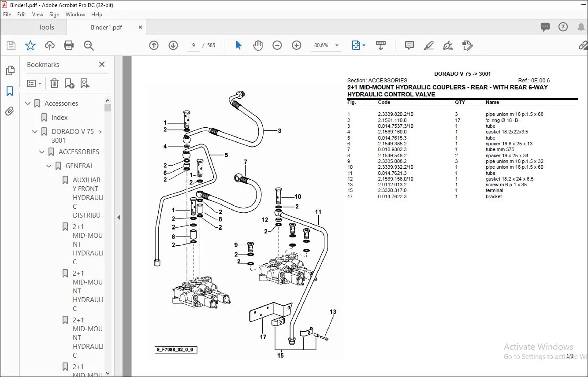The width and height of the screenshot is (588, 377).
Task: Open the Sign menu
Action: pyautogui.click(x=54, y=15)
